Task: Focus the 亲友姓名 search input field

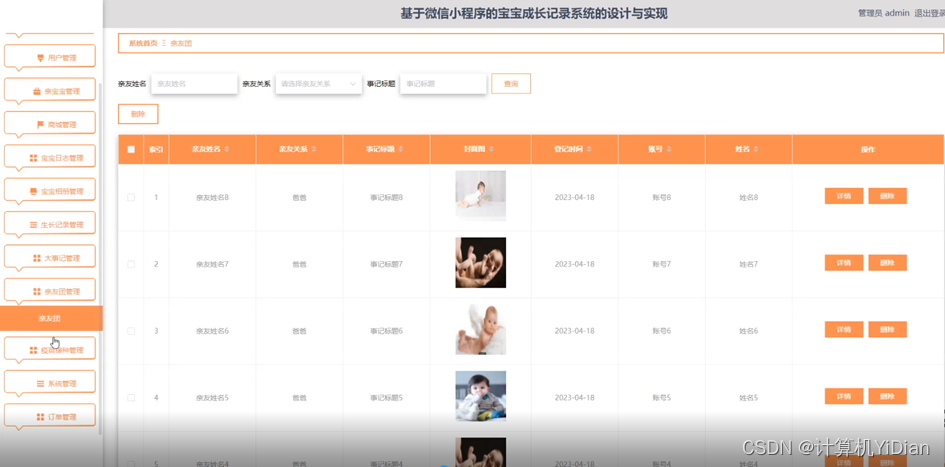Action: 194,84
